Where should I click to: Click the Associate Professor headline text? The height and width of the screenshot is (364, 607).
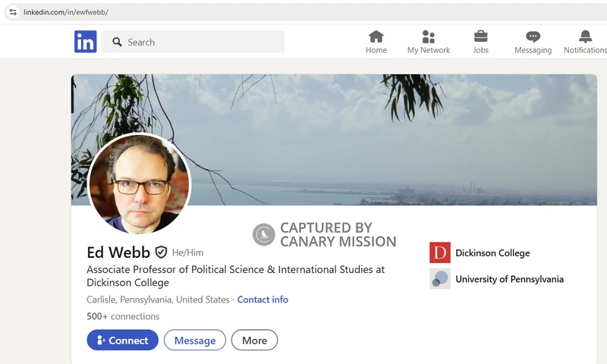(235, 276)
